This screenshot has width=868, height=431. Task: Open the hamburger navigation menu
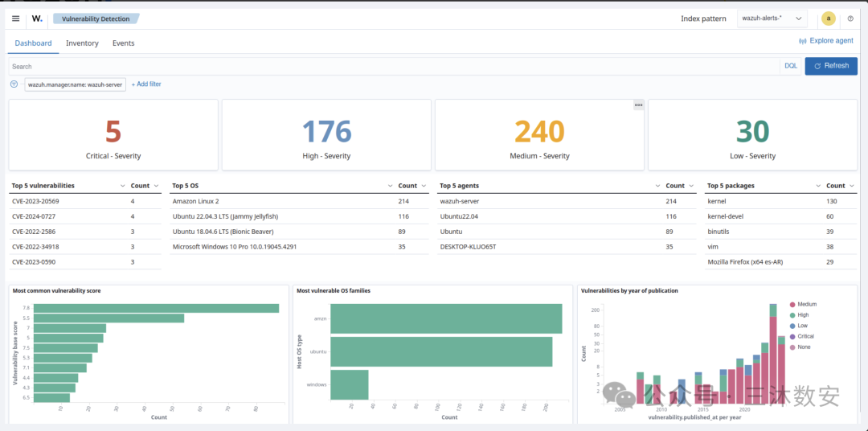[15, 18]
